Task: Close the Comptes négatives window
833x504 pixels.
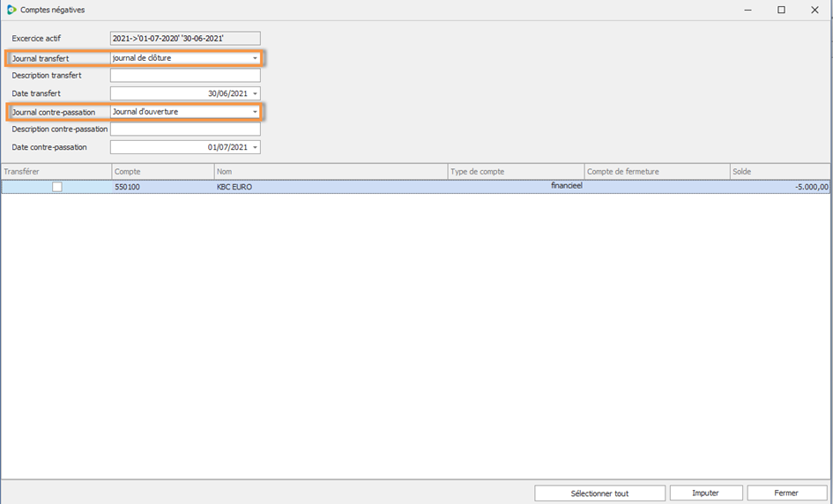Action: point(814,10)
